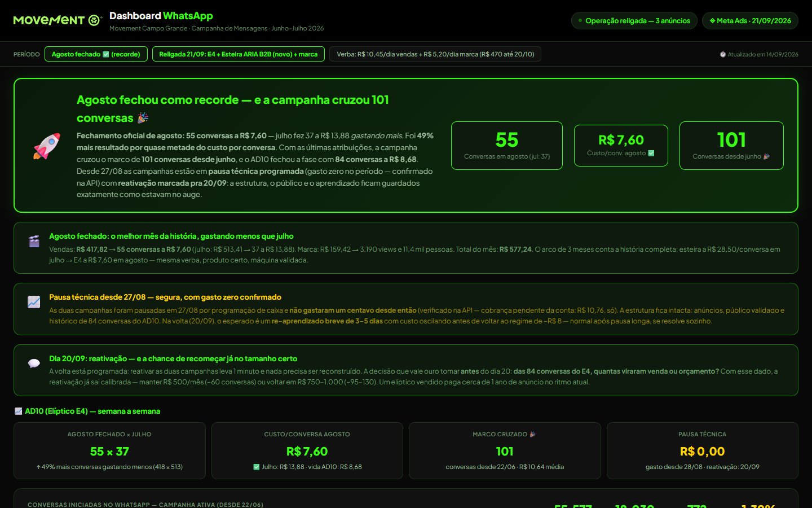Image resolution: width=812 pixels, height=508 pixels.
Task: Open the 'PAUSA TÉCNICA' R$ 0,00 stat card
Action: 703,451
